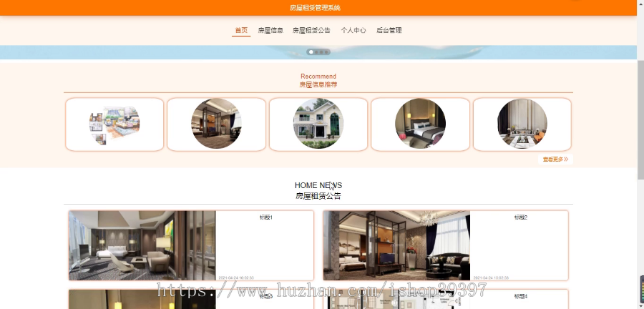The width and height of the screenshot is (644, 309).
Task: Go to 房屋租赁公告 in the navigation
Action: [x=311, y=30]
